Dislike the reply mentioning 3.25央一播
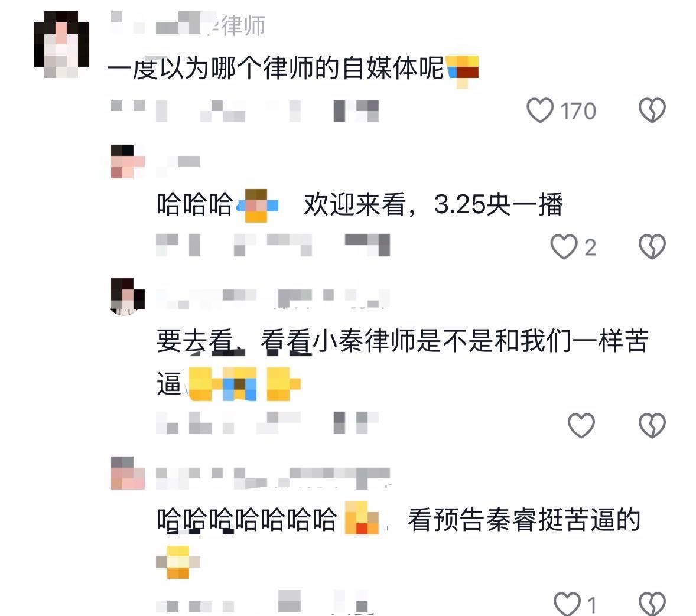The image size is (696, 616). click(652, 247)
